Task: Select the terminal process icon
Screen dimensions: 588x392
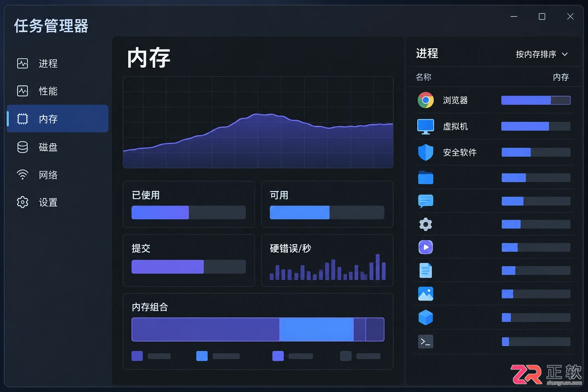Action: (x=425, y=341)
